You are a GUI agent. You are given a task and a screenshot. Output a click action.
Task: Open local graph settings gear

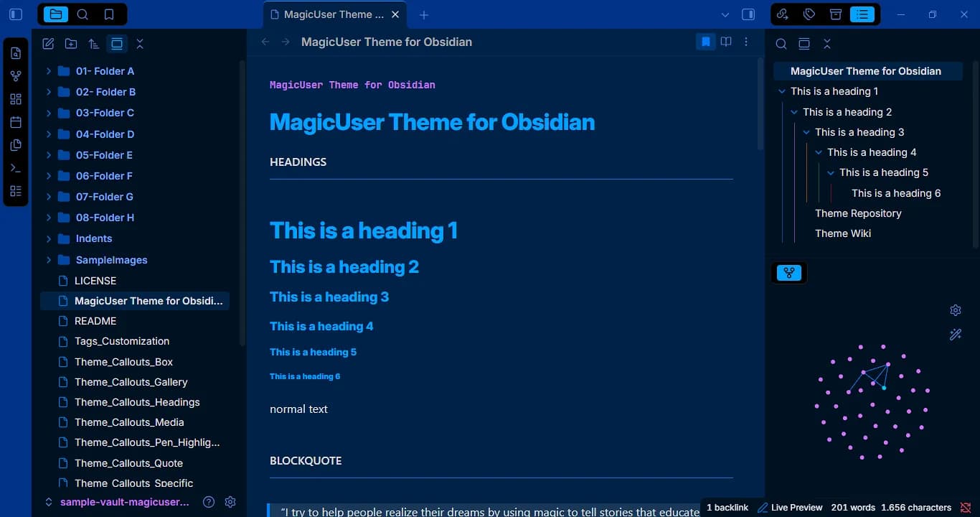(x=956, y=310)
